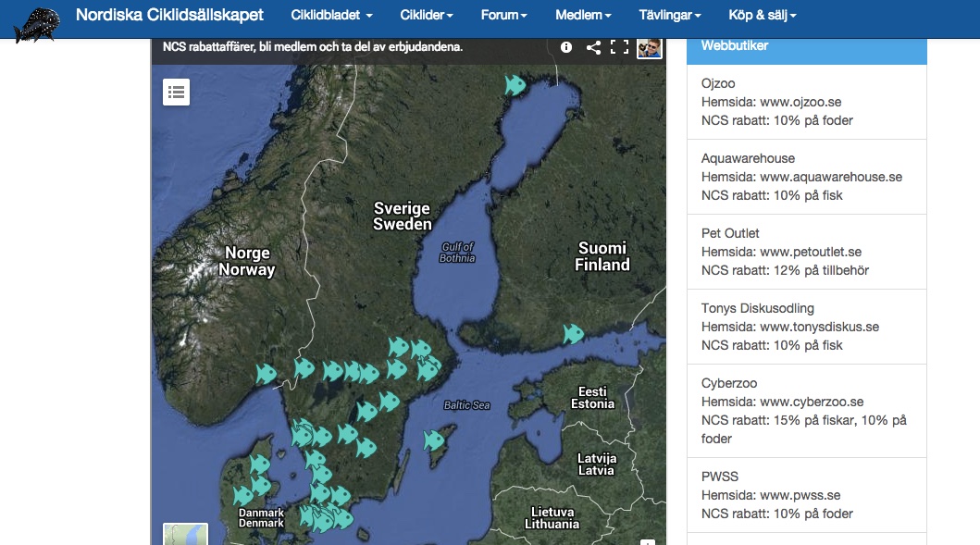View the map in fullscreen mode
The width and height of the screenshot is (980, 545).
619,47
